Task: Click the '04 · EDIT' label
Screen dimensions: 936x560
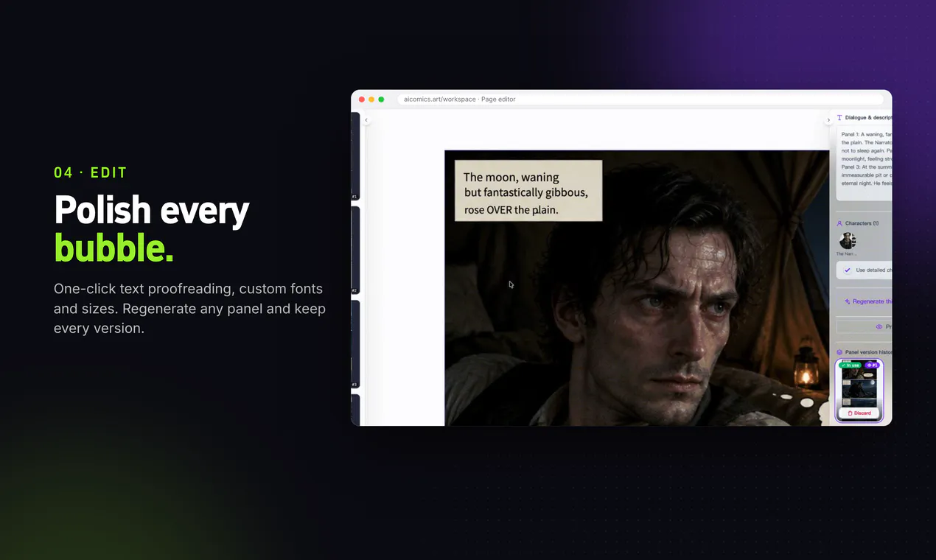Action: pos(91,173)
